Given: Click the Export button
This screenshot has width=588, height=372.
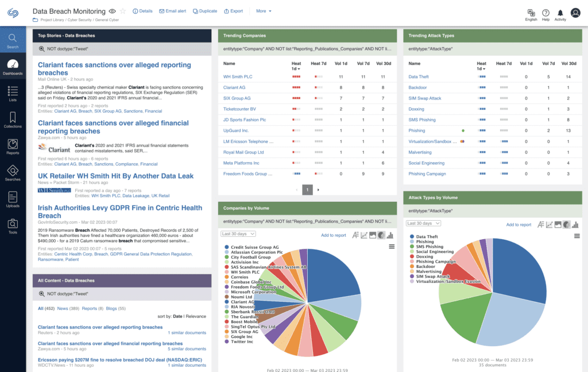Looking at the screenshot, I should click(x=234, y=11).
